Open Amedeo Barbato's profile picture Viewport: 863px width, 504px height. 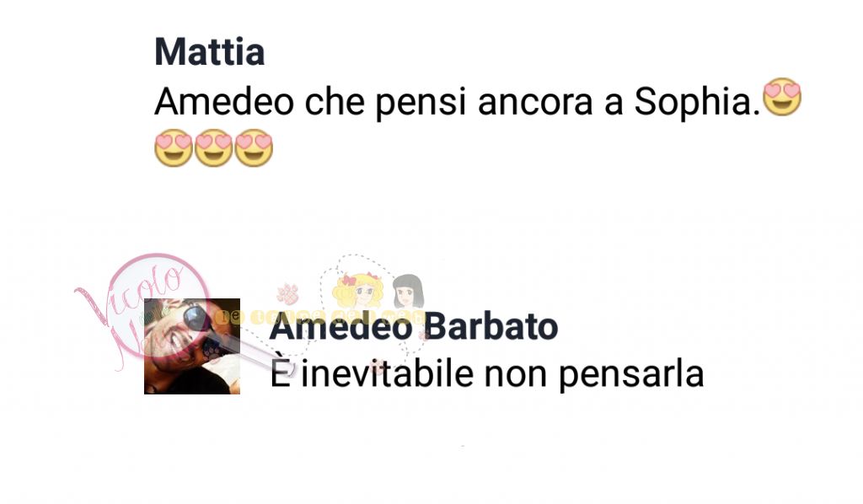click(192, 346)
